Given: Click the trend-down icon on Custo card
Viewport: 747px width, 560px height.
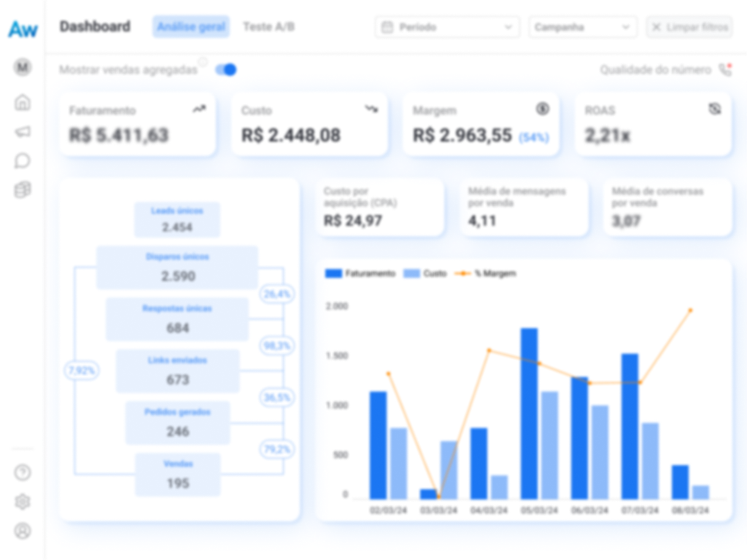Looking at the screenshot, I should pos(371,109).
